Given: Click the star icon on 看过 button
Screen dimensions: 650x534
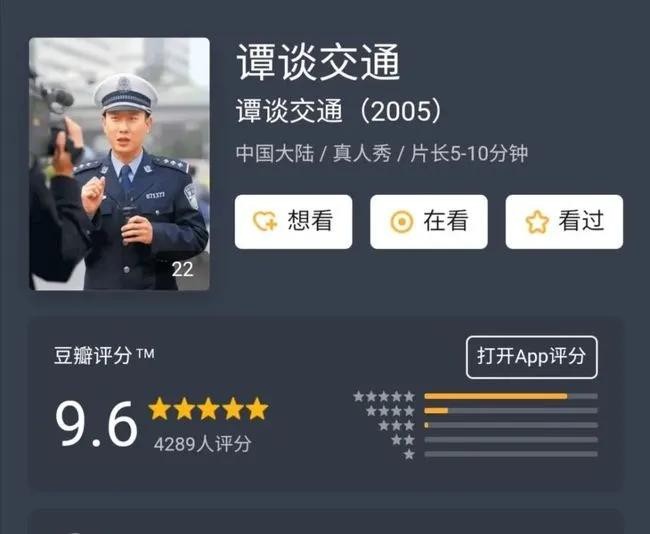Looking at the screenshot, I should (x=537, y=222).
